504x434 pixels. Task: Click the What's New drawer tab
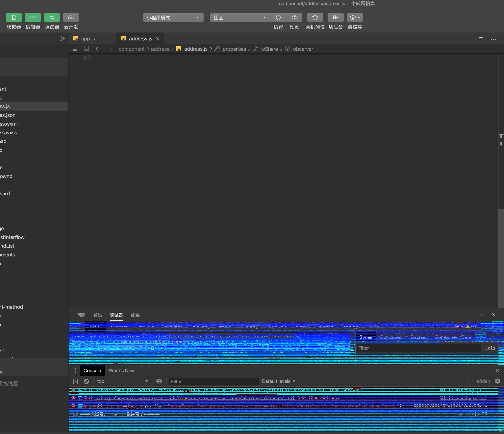[122, 371]
